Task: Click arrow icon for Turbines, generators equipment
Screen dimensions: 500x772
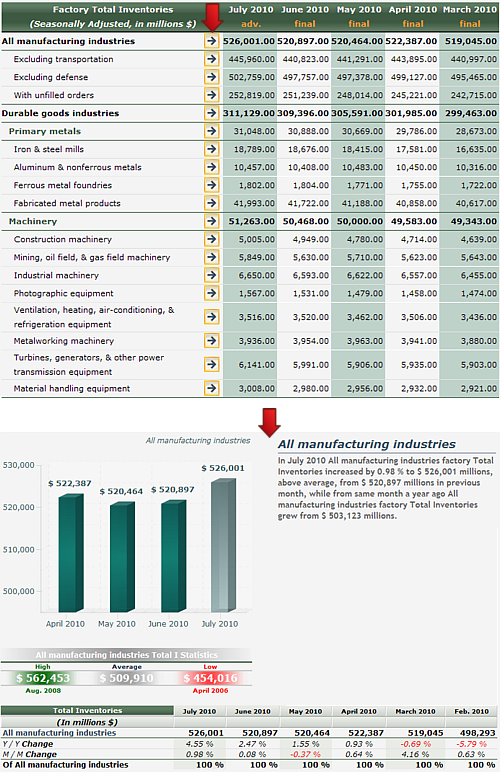Action: pyautogui.click(x=212, y=364)
